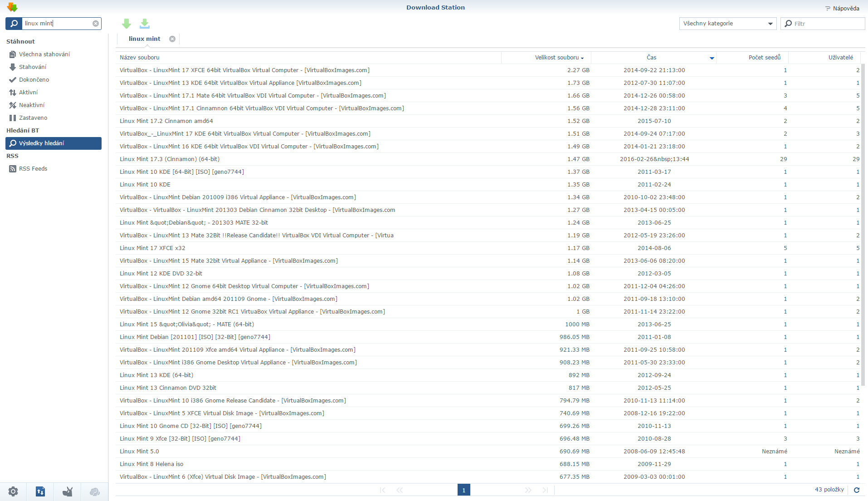This screenshot has width=868, height=501.
Task: Open the eMule donkey icon
Action: click(68, 491)
